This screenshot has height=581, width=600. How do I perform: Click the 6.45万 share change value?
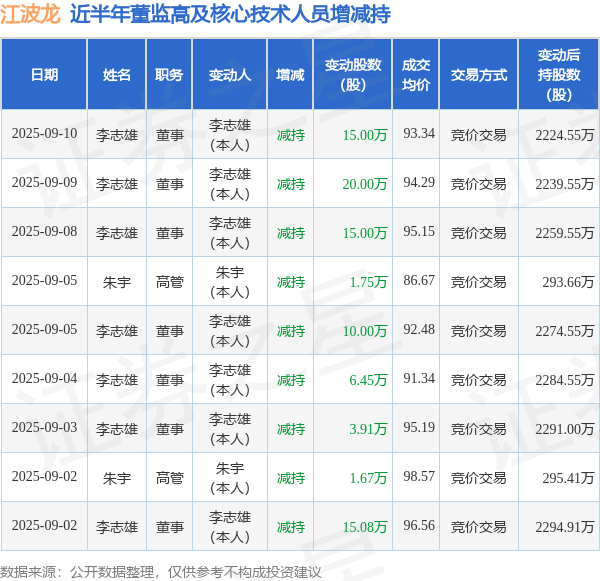[x=368, y=380]
